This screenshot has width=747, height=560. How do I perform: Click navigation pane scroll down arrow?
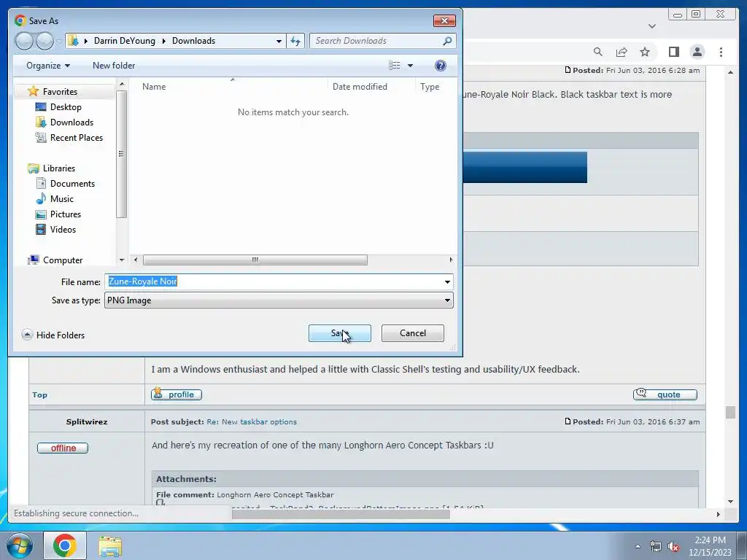click(x=122, y=260)
